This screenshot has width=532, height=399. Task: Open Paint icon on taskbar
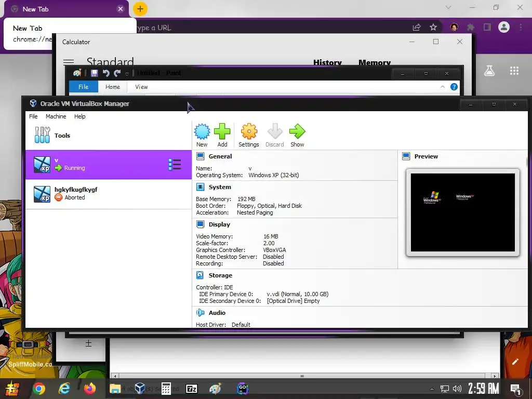(215, 389)
